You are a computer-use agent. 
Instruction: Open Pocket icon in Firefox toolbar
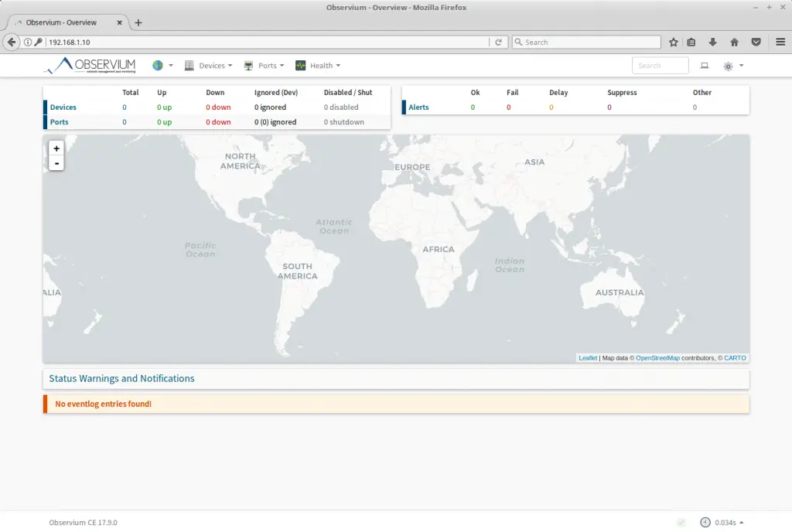click(756, 42)
